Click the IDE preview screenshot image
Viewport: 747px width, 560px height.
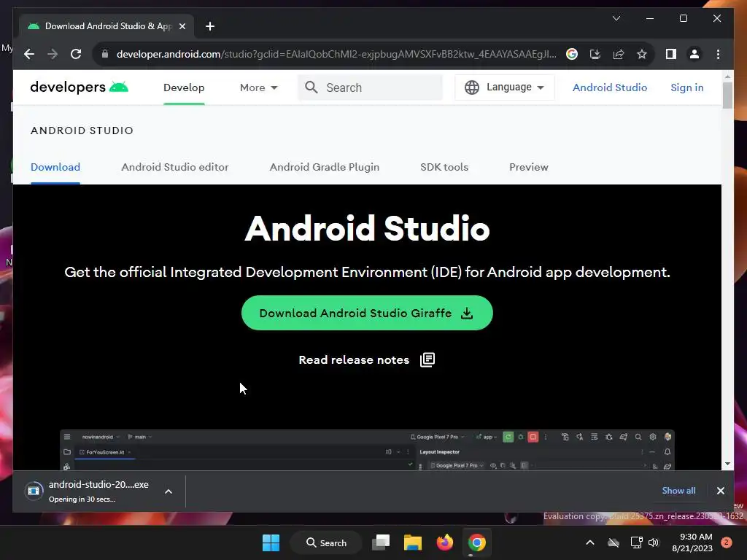[367, 450]
